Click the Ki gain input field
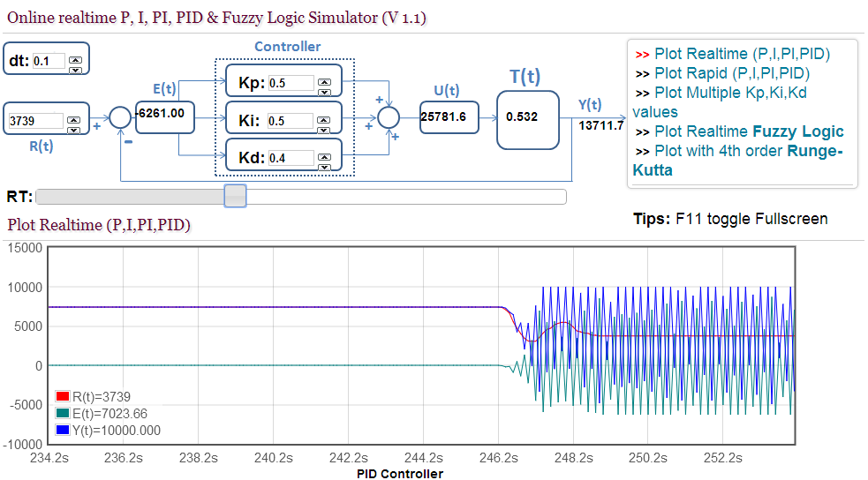The width and height of the screenshot is (868, 480). tap(291, 121)
